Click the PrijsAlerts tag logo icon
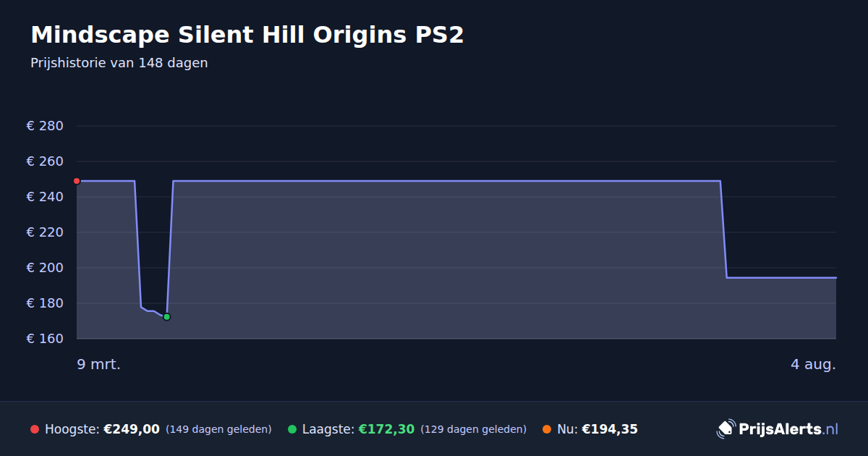 click(x=726, y=429)
